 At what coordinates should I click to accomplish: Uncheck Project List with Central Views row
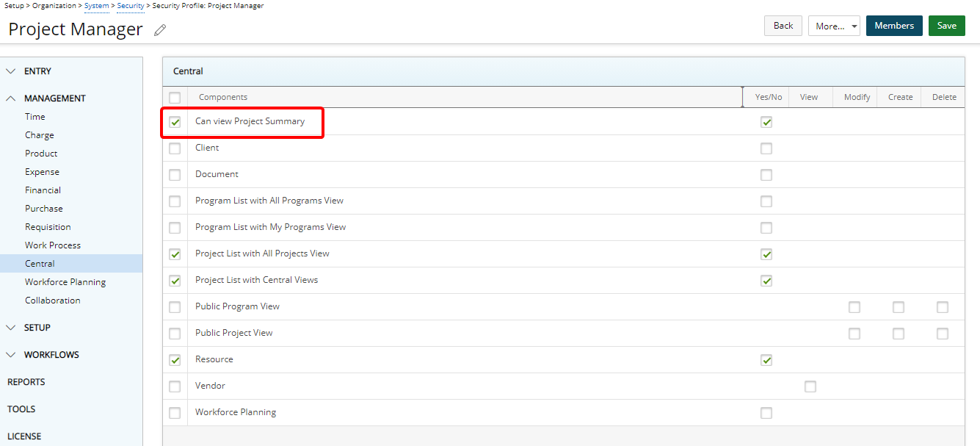click(x=175, y=281)
